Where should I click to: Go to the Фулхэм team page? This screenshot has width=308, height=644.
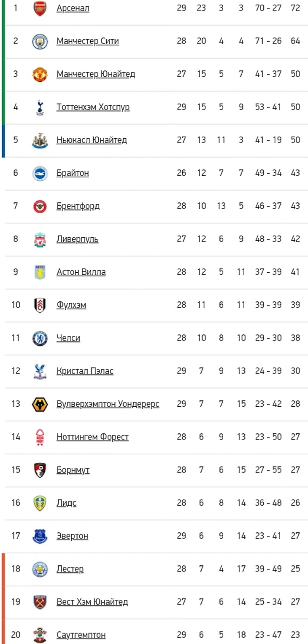click(71, 305)
